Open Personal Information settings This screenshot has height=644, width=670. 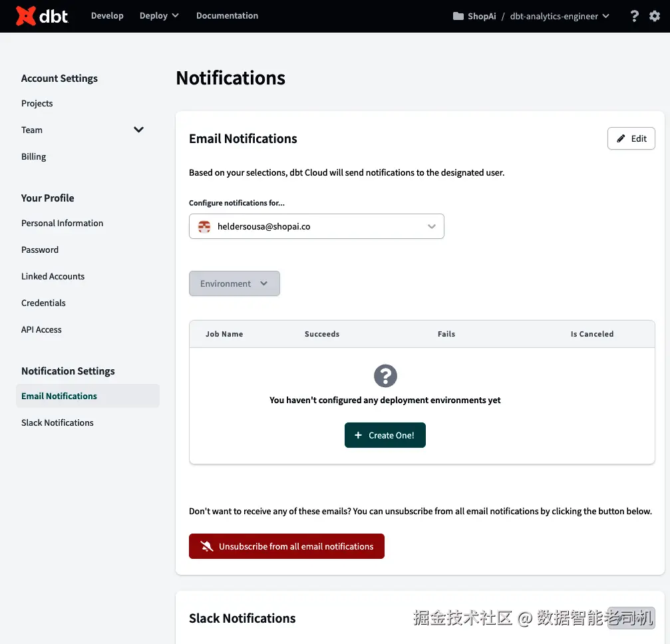[x=63, y=223]
